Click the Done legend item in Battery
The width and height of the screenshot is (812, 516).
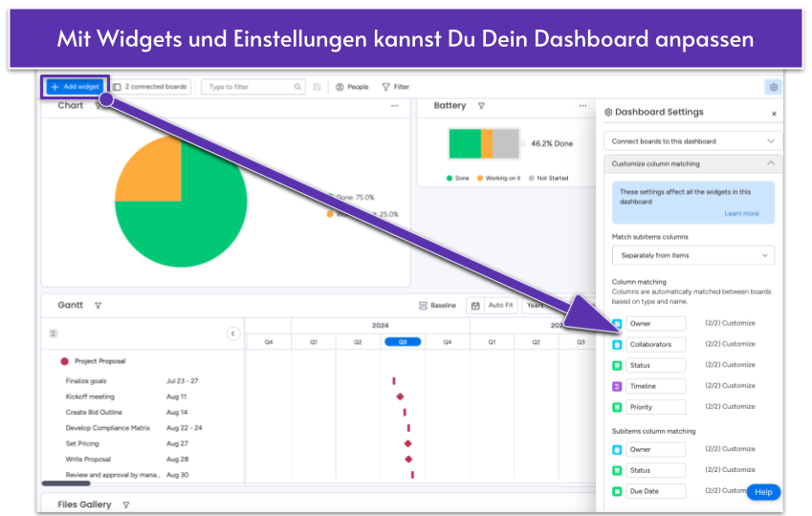[x=458, y=178]
